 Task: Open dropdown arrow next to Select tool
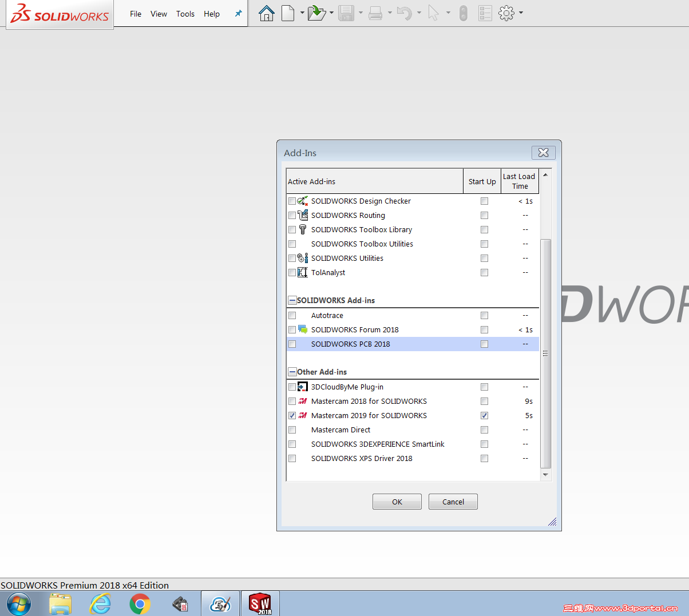click(x=448, y=13)
